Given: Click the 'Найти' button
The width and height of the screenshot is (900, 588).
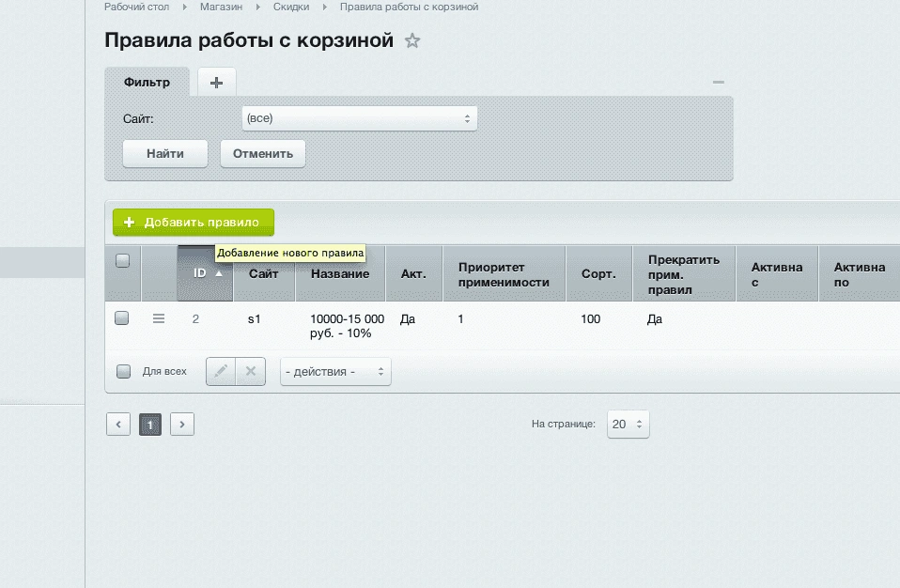Looking at the screenshot, I should click(165, 154).
